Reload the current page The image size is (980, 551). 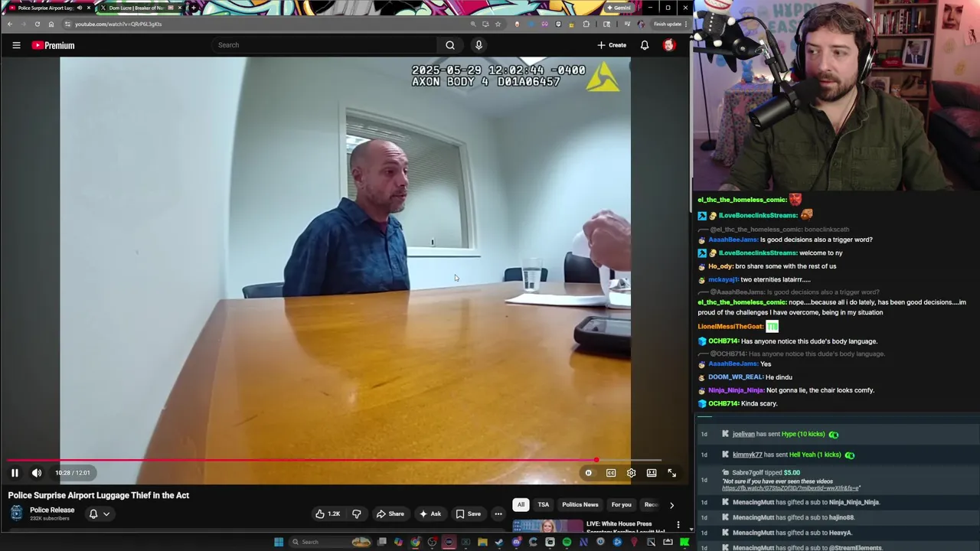[37, 24]
